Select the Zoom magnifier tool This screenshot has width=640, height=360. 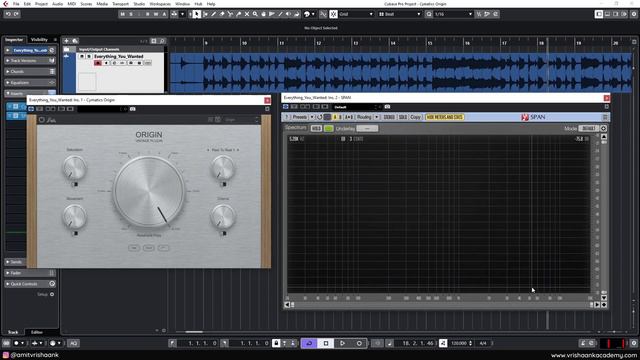pos(255,14)
